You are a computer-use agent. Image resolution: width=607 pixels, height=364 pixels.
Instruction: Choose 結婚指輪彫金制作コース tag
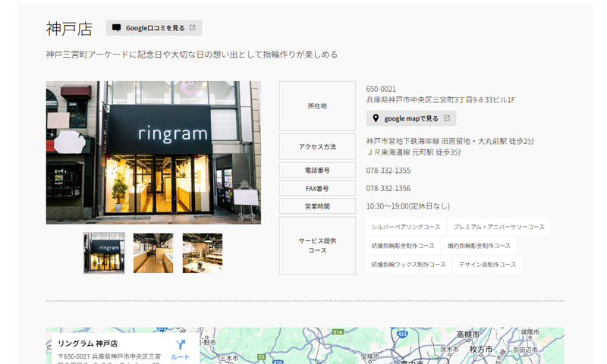pos(403,246)
